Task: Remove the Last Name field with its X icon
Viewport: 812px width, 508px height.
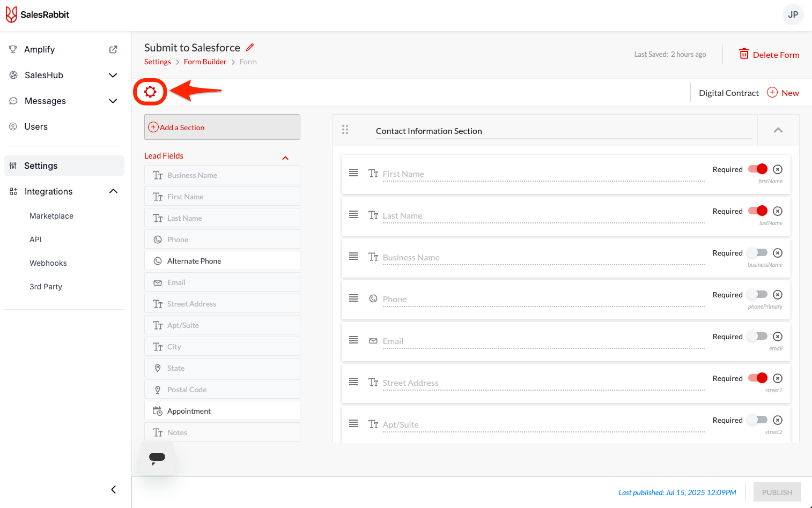Action: click(x=778, y=211)
